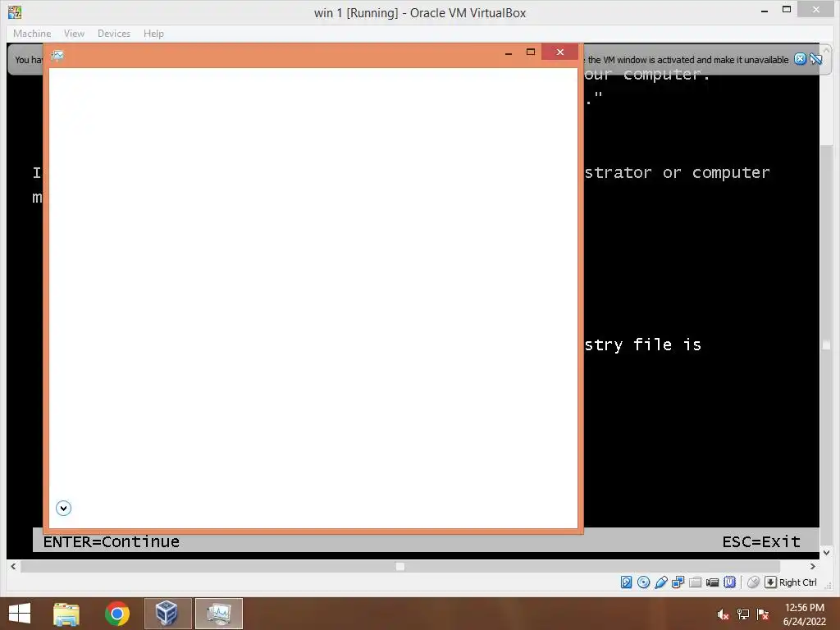The height and width of the screenshot is (630, 840).
Task: Click the vertical scrollbar down arrow
Action: (827, 552)
